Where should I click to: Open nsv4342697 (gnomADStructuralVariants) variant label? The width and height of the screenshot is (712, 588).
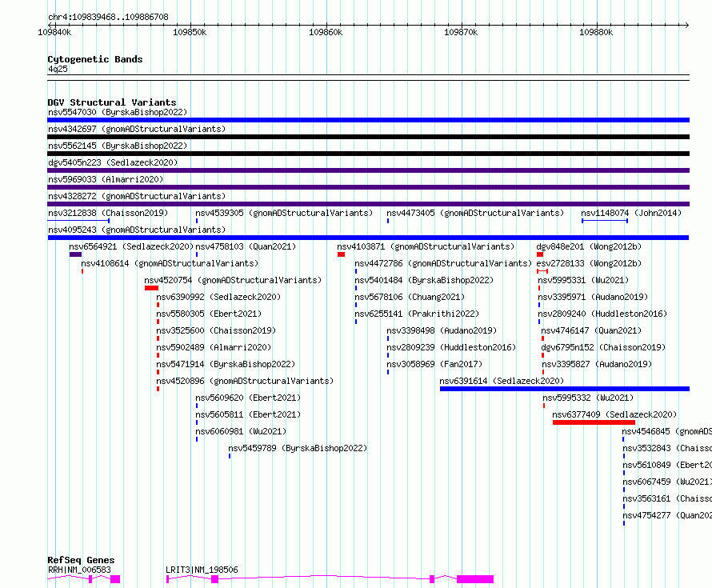137,129
